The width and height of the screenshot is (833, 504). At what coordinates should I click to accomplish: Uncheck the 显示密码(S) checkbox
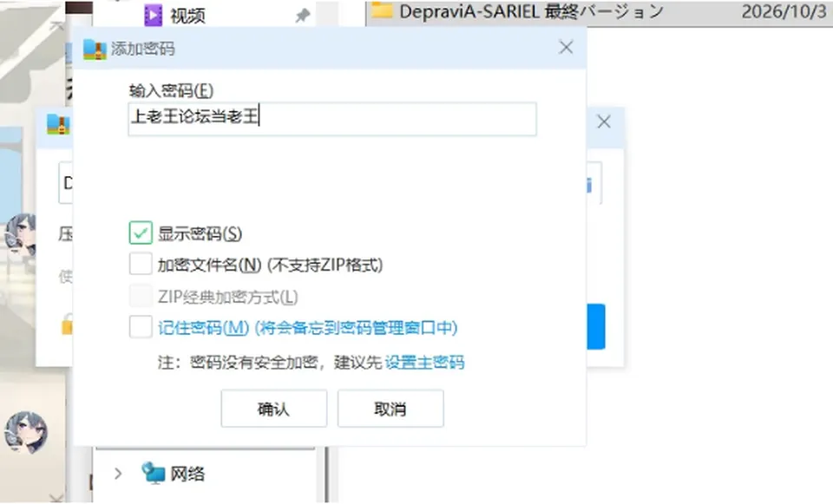[141, 233]
